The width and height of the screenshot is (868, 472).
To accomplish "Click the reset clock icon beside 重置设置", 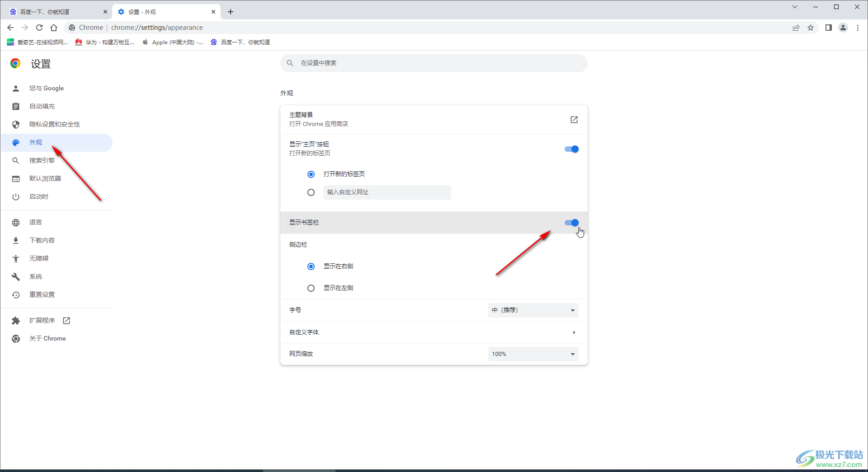I will [16, 295].
